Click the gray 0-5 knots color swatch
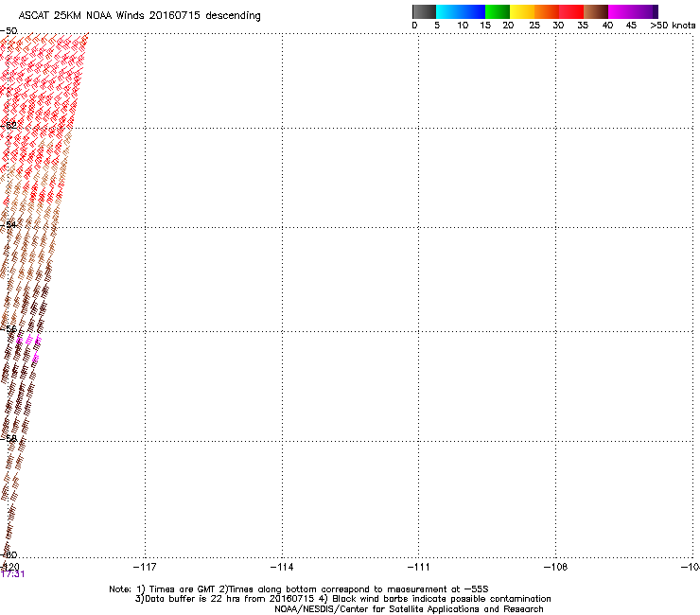700x615 pixels. 424,11
